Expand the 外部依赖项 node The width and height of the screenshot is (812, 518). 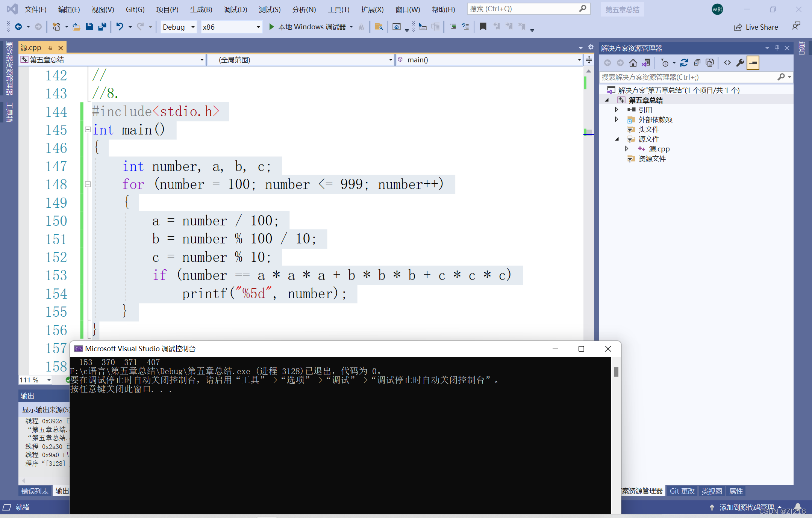(617, 119)
